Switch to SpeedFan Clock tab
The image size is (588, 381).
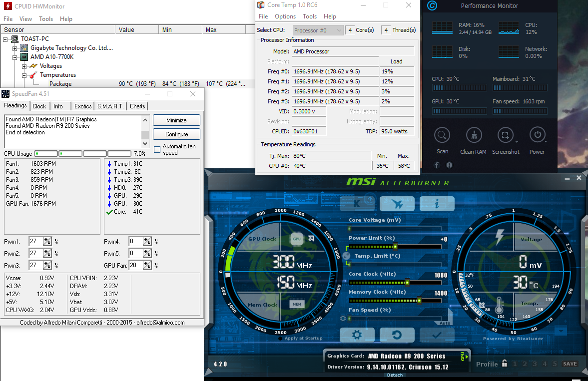pyautogui.click(x=39, y=106)
